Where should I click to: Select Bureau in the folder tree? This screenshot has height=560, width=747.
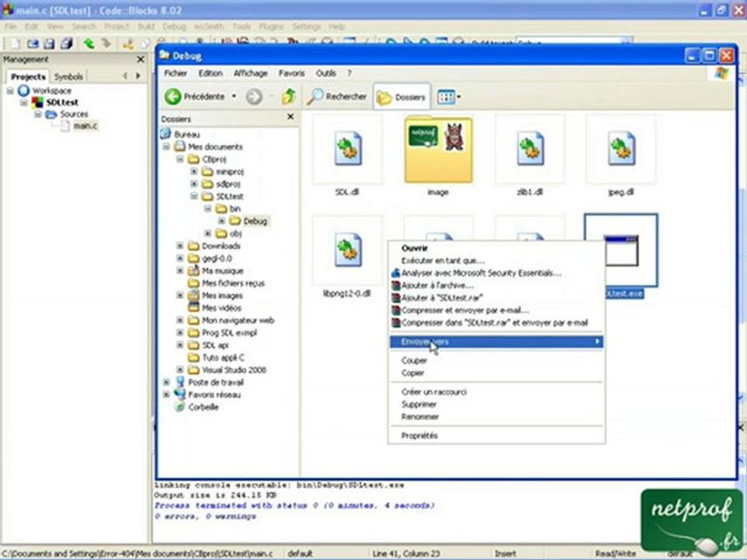(x=187, y=135)
